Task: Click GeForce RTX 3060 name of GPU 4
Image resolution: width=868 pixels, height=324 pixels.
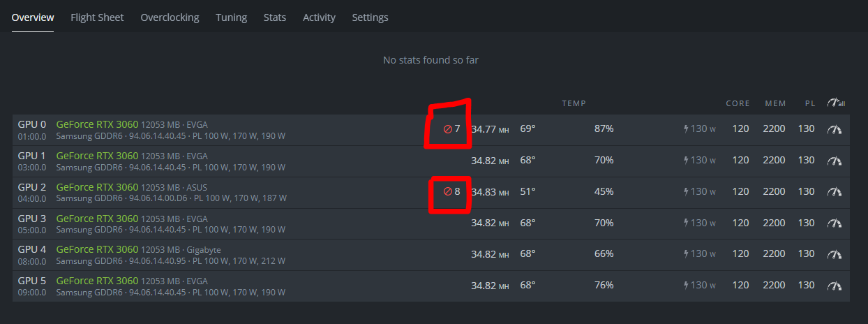Action: (x=97, y=249)
